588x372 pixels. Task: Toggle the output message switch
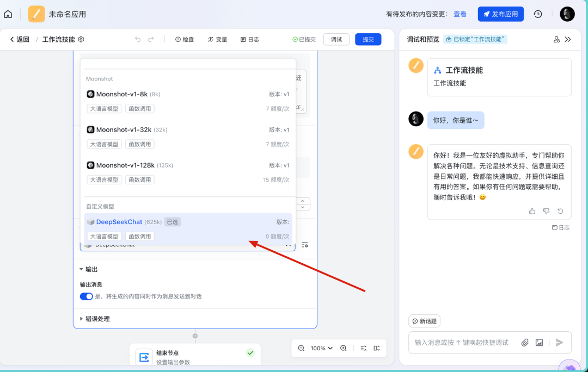click(86, 296)
